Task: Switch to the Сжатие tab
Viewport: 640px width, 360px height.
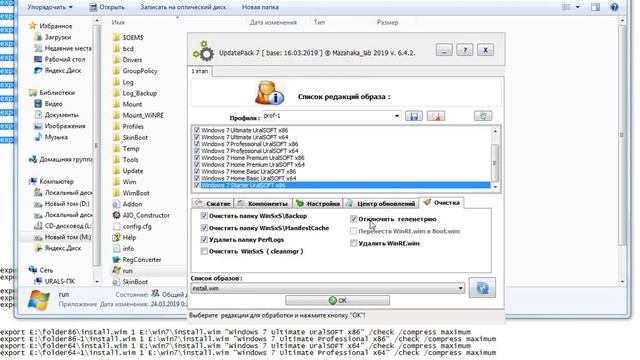Action: [x=213, y=203]
